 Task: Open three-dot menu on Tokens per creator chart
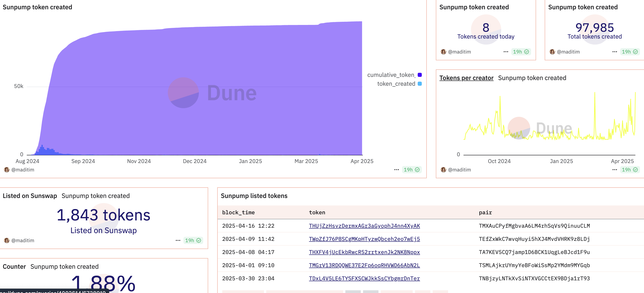click(615, 170)
